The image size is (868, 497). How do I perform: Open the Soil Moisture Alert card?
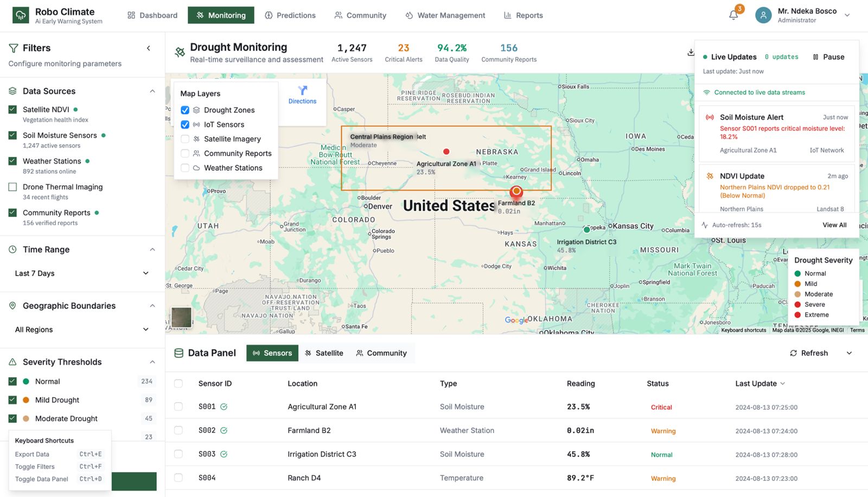(777, 133)
